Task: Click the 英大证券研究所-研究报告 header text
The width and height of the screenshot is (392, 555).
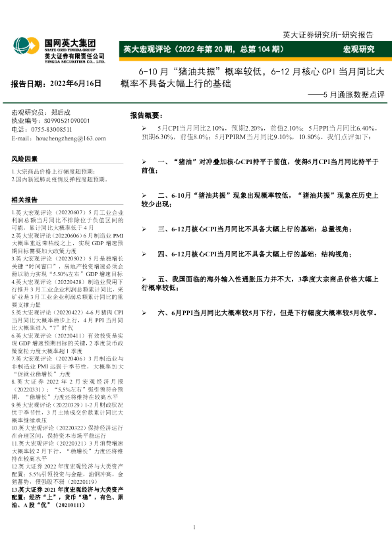Action: click(328, 35)
